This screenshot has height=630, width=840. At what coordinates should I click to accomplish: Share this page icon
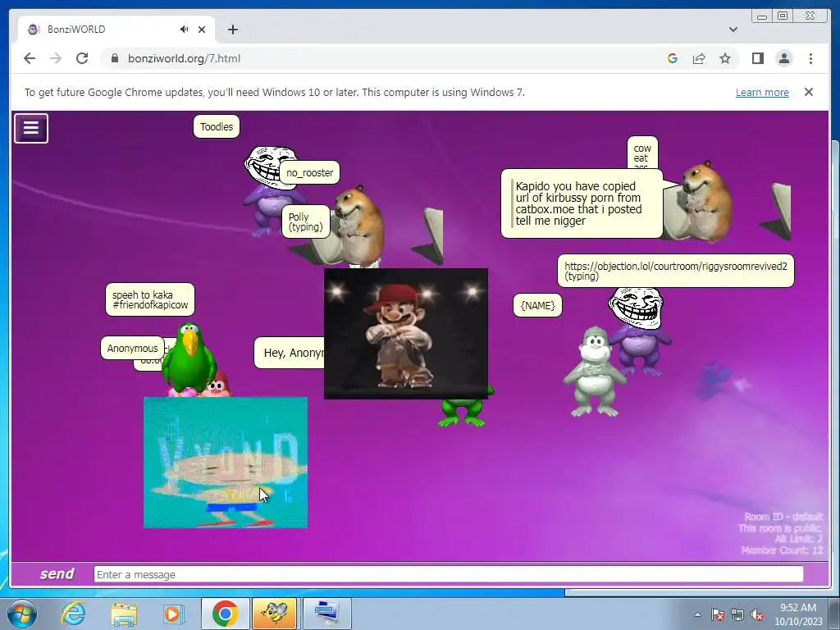(x=699, y=58)
